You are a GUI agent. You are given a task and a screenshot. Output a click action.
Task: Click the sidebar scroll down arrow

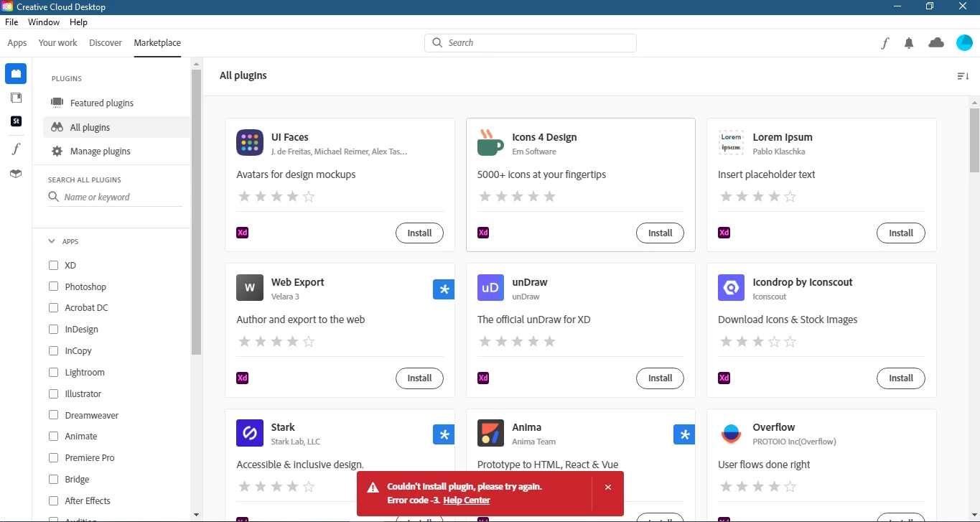pyautogui.click(x=196, y=515)
